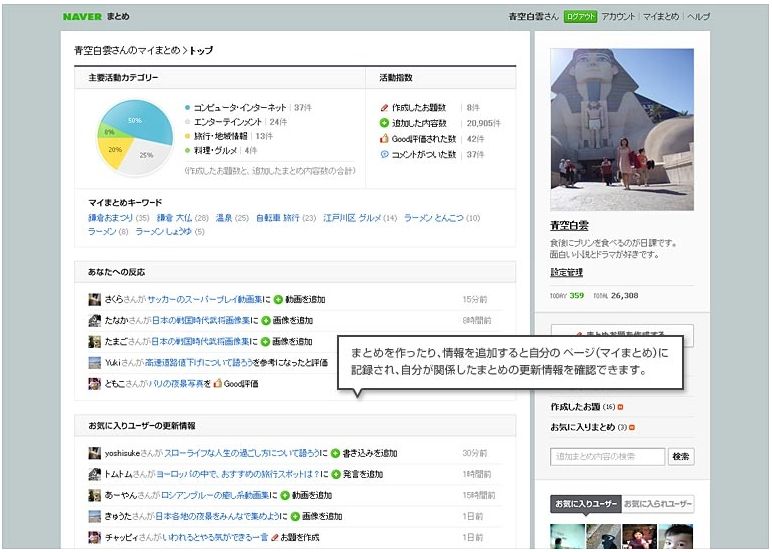Click the blue コンピュータ・インターネット legend dot
772x552 pixels.
pos(187,107)
